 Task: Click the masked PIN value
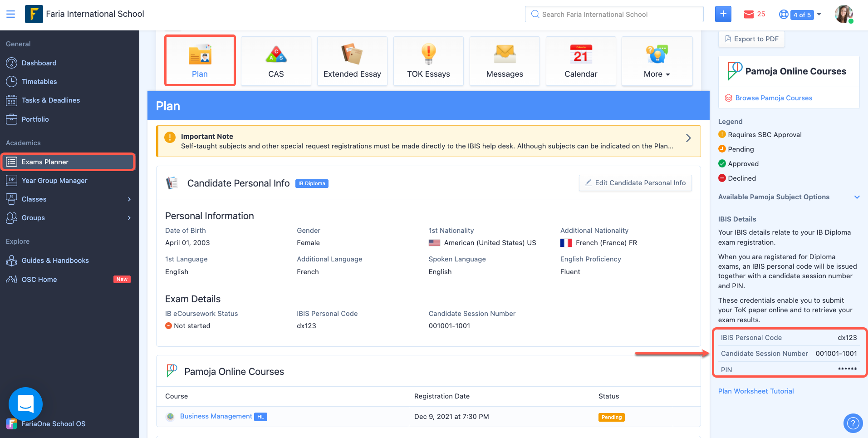point(847,369)
